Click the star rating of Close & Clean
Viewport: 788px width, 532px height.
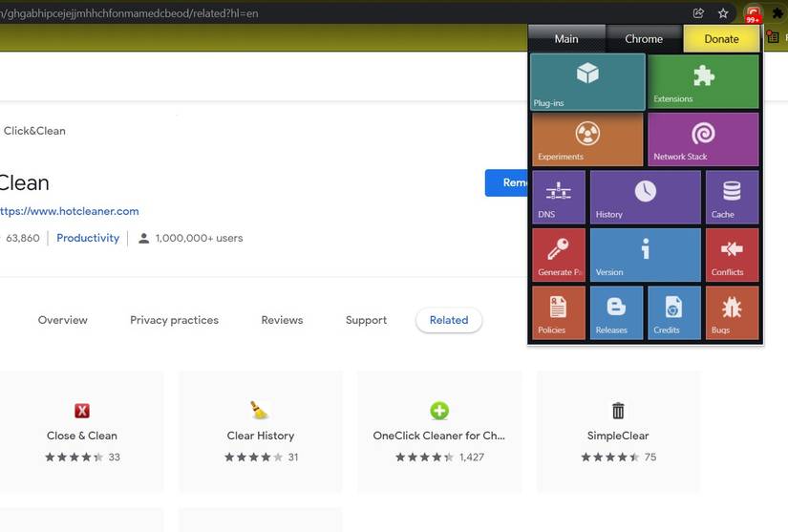pyautogui.click(x=74, y=458)
